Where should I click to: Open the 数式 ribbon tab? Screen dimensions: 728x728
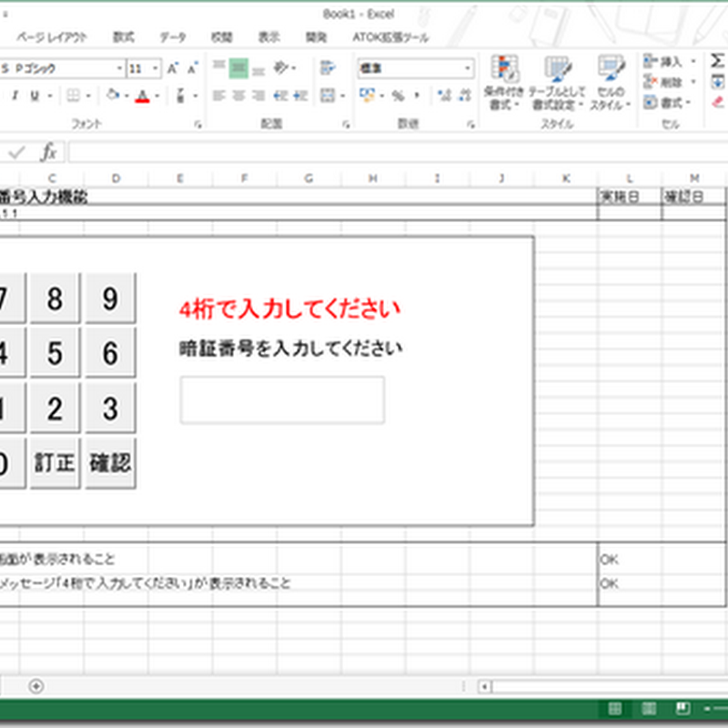point(124,37)
